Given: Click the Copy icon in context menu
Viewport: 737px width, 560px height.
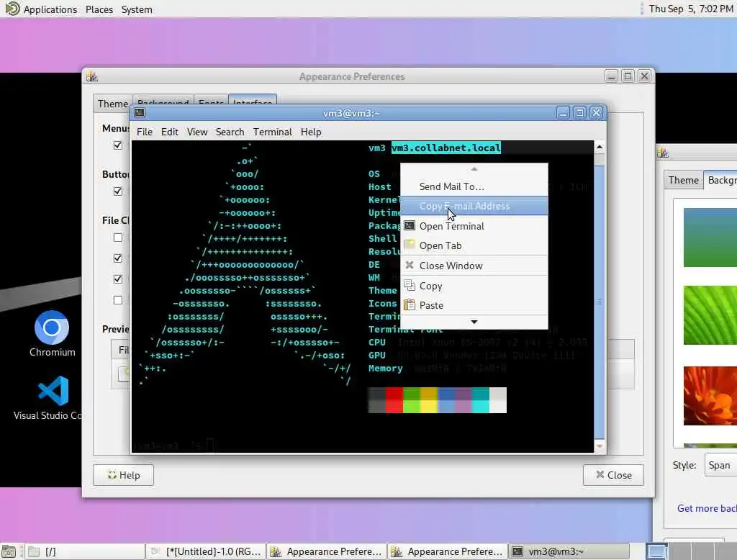Looking at the screenshot, I should [x=410, y=286].
